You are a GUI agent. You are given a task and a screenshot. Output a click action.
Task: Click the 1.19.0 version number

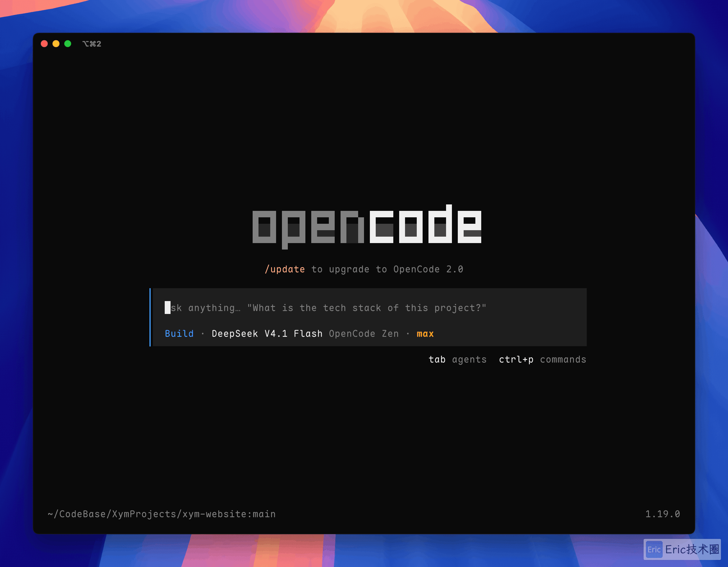(x=662, y=514)
